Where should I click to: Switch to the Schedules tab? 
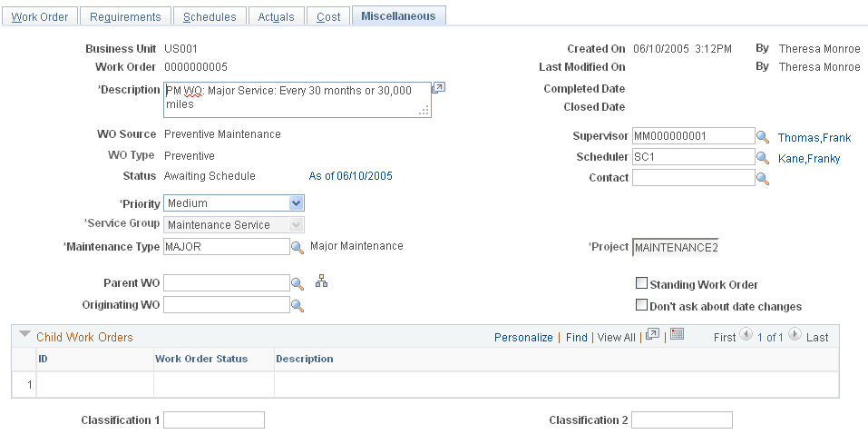coord(210,16)
